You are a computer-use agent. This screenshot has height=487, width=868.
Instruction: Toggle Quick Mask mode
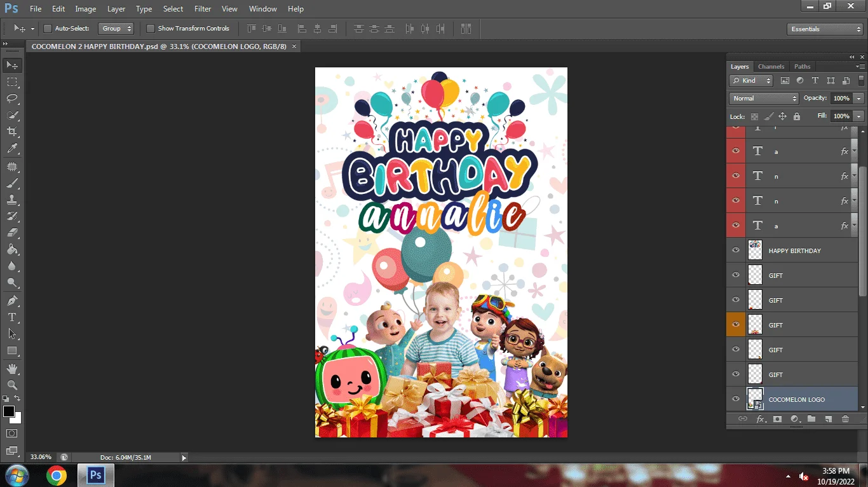12,434
